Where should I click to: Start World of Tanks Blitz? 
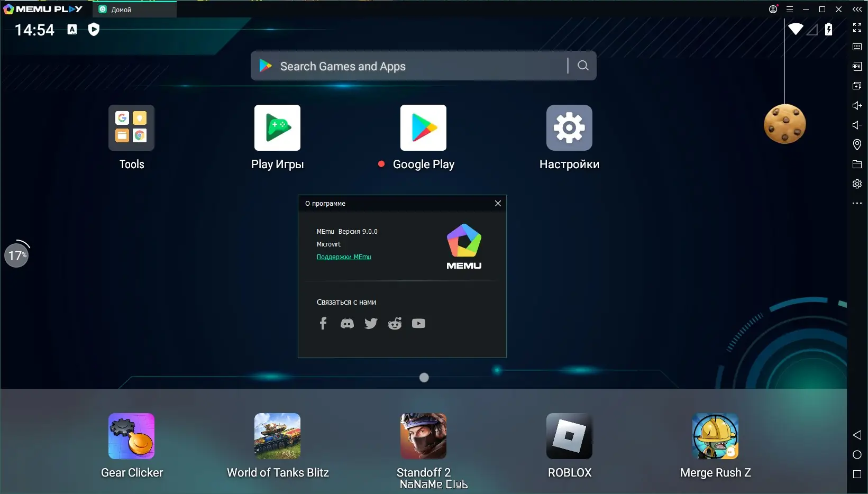coord(277,436)
